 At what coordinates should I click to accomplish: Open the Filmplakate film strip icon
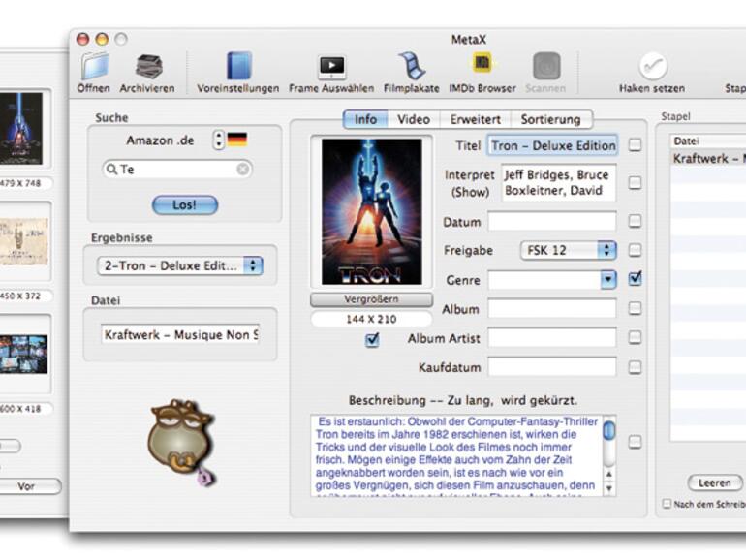pyautogui.click(x=411, y=66)
